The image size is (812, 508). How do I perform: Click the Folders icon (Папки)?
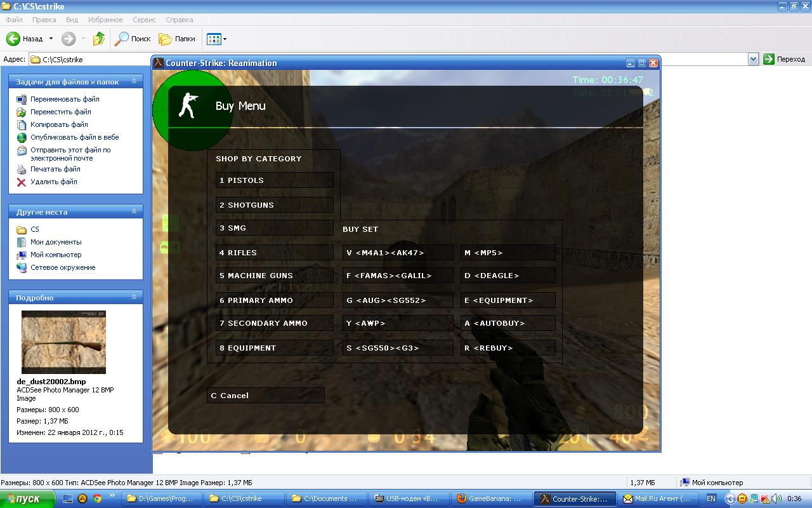[x=165, y=39]
